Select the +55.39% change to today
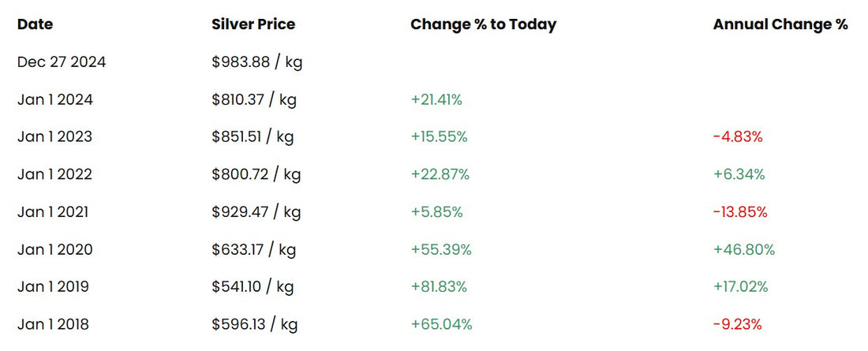Viewport: 868px width, 351px height. pos(441,249)
